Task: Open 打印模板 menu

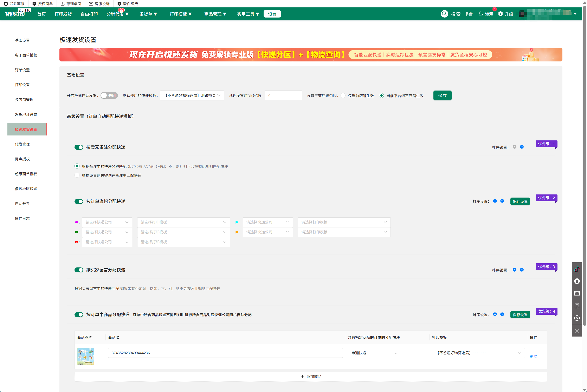Action: tap(181, 14)
